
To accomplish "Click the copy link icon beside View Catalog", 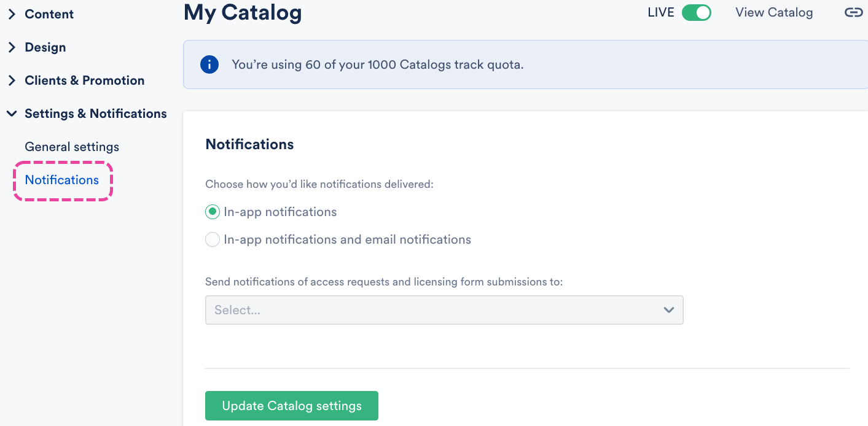I will [x=853, y=13].
